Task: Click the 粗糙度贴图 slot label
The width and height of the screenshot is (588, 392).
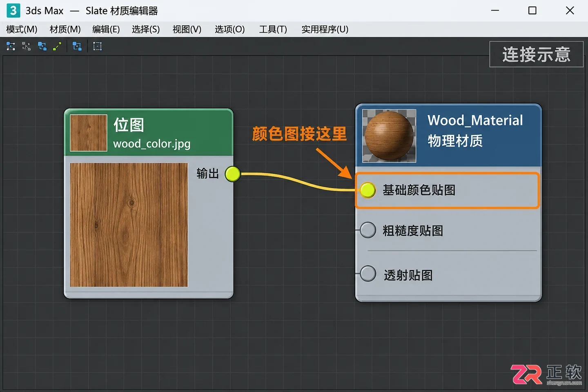Action: pos(413,230)
